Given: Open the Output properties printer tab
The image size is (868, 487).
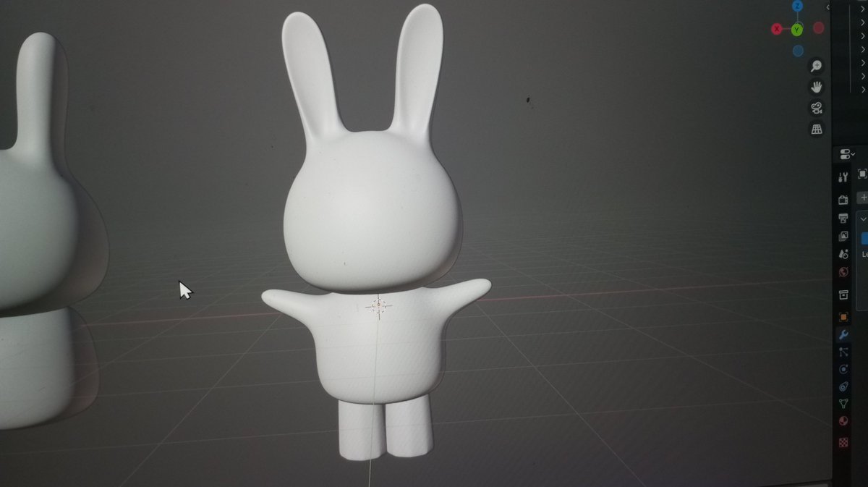Looking at the screenshot, I should click(843, 218).
